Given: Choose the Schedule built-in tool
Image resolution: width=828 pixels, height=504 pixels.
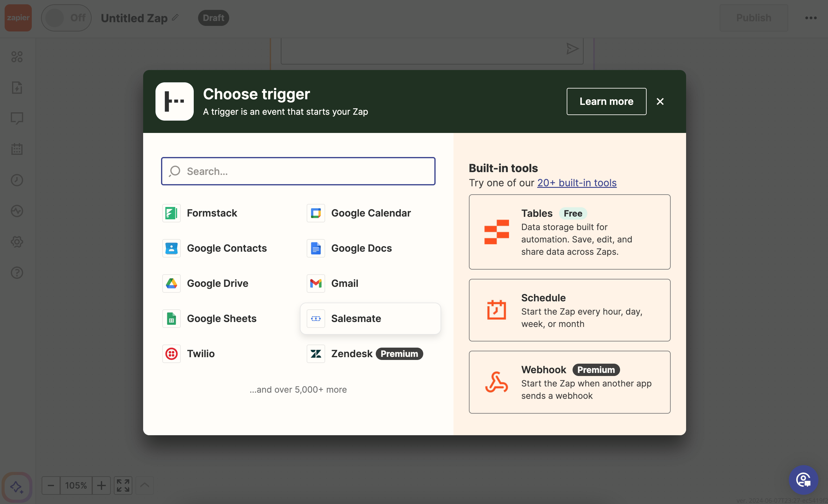Looking at the screenshot, I should (569, 310).
